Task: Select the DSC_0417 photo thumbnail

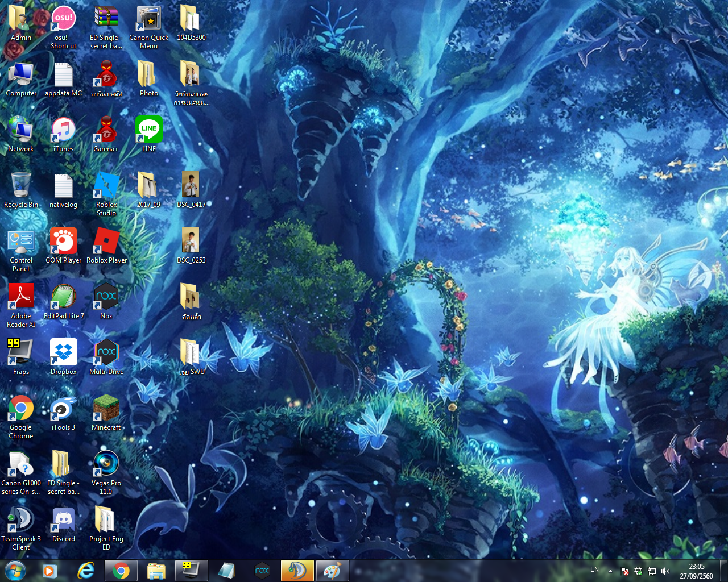Action: (x=191, y=190)
